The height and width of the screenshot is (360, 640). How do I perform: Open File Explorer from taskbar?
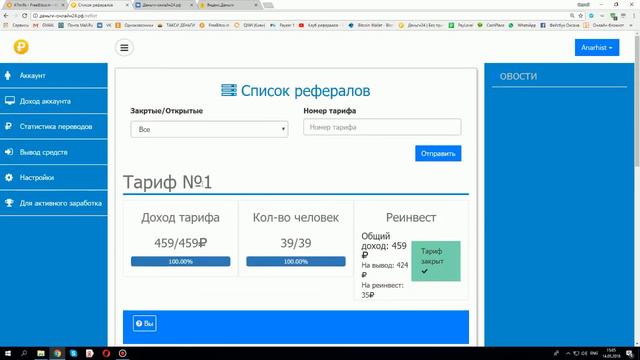point(40,353)
